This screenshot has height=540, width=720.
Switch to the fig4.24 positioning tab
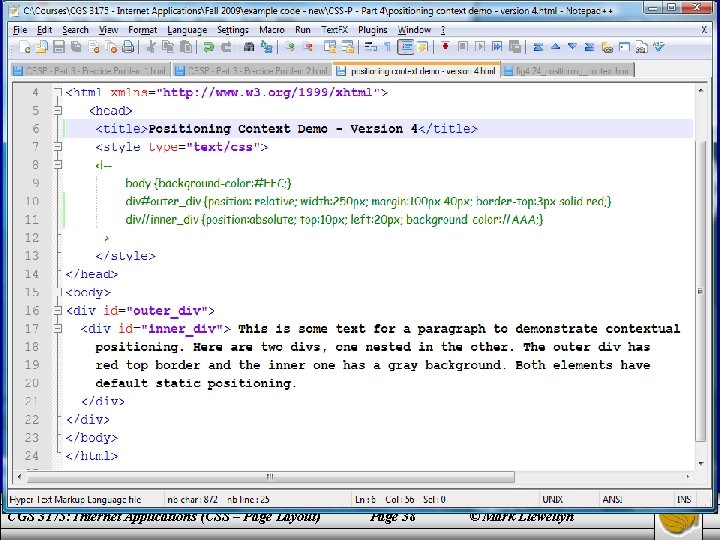[572, 71]
